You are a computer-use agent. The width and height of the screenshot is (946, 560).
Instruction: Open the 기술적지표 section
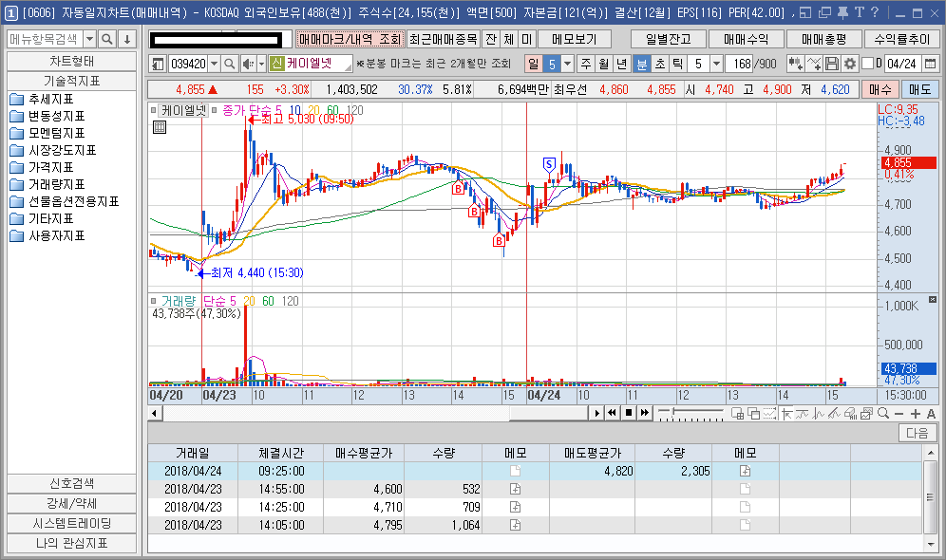[72, 81]
